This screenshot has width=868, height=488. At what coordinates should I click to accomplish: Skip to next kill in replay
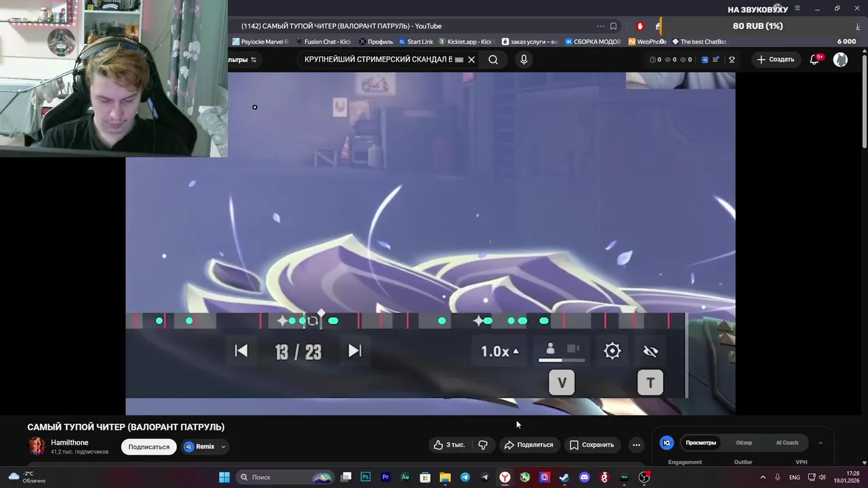pyautogui.click(x=355, y=351)
